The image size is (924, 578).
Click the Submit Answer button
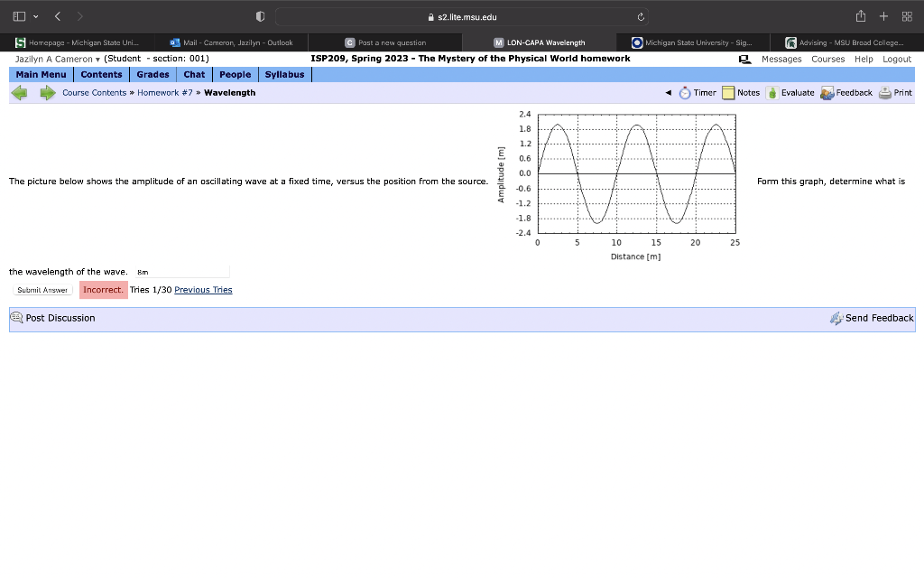point(42,290)
